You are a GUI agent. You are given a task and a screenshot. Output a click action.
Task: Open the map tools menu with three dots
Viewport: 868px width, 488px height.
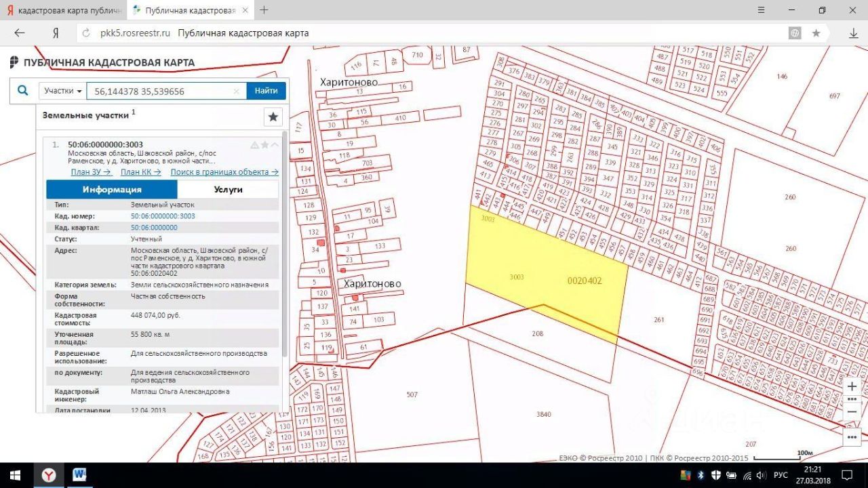(x=852, y=437)
